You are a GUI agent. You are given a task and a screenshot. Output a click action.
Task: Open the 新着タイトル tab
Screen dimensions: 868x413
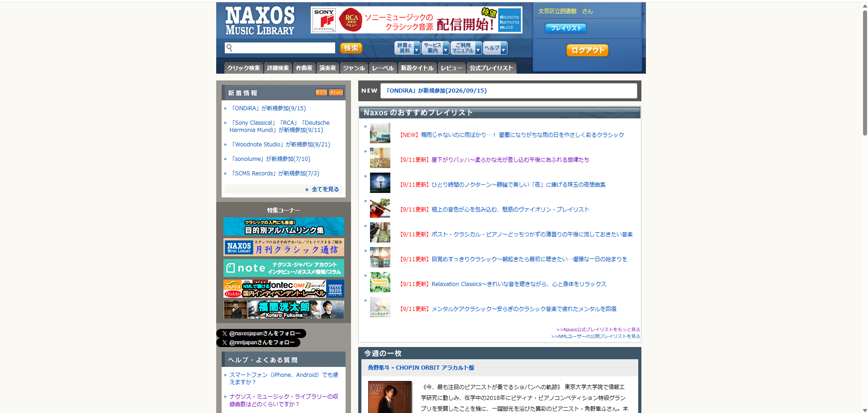coord(417,68)
